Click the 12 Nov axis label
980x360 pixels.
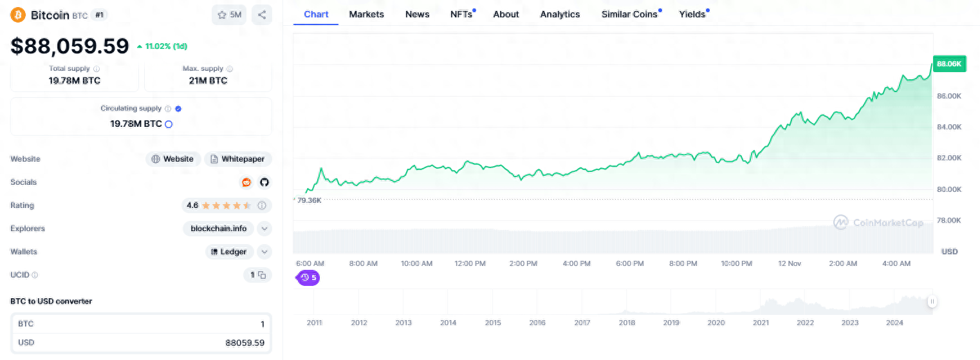click(x=789, y=263)
